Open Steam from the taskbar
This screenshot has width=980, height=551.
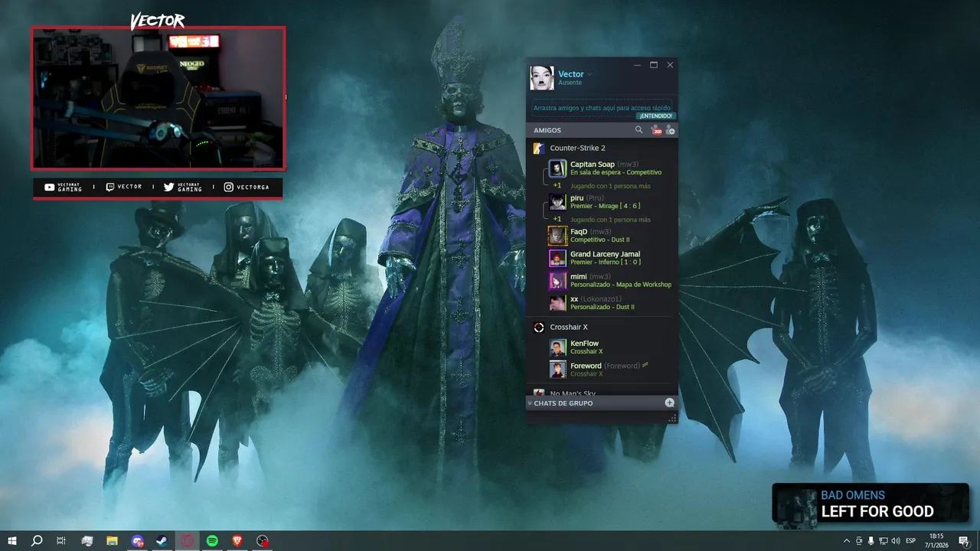click(x=162, y=540)
